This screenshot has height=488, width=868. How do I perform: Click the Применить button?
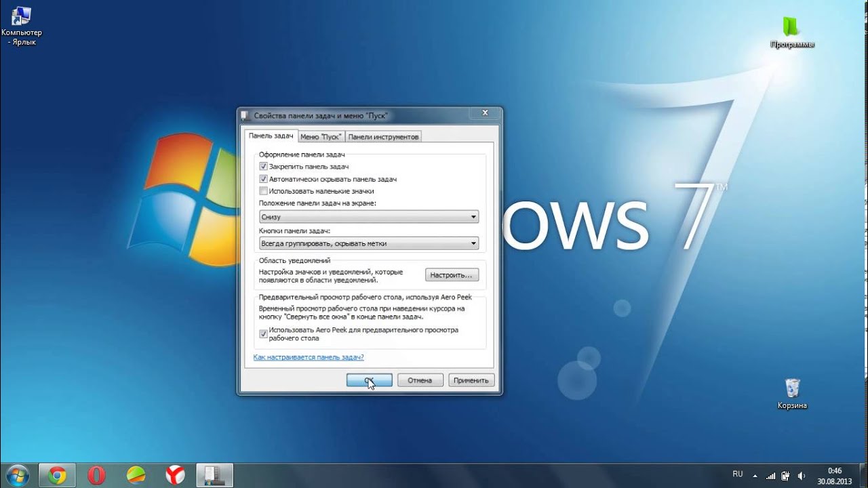pyautogui.click(x=471, y=380)
